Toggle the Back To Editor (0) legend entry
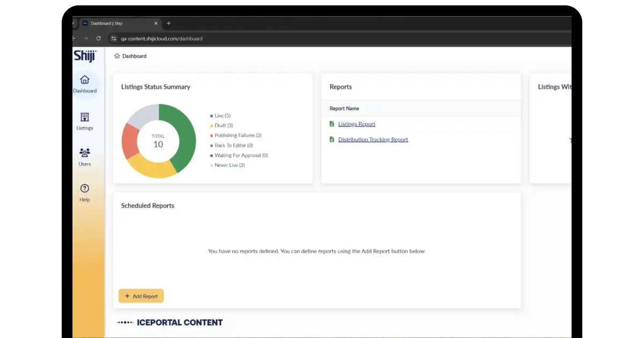 click(231, 145)
